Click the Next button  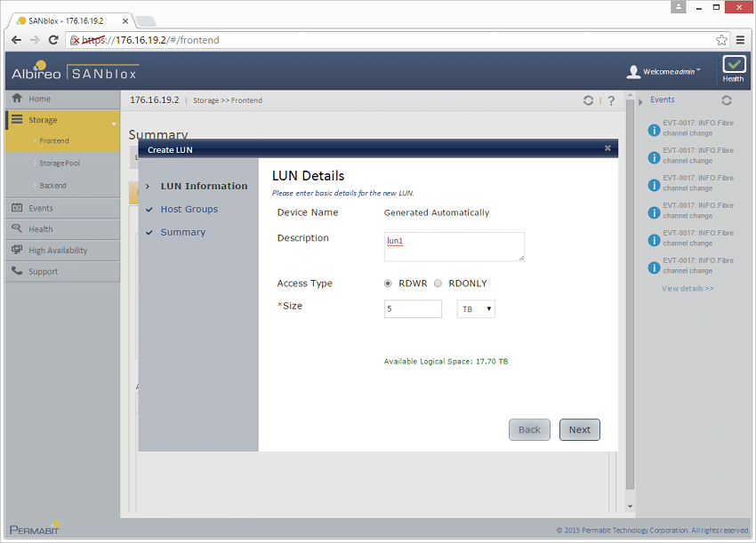(x=580, y=430)
